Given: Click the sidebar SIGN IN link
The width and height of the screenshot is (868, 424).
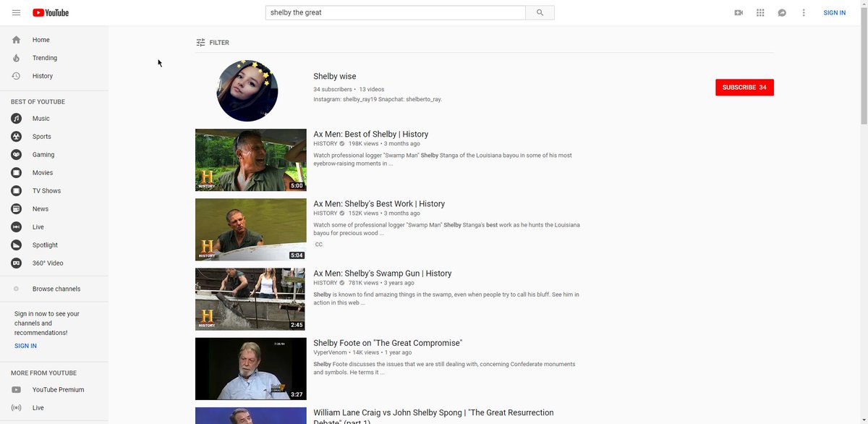Looking at the screenshot, I should [x=25, y=346].
